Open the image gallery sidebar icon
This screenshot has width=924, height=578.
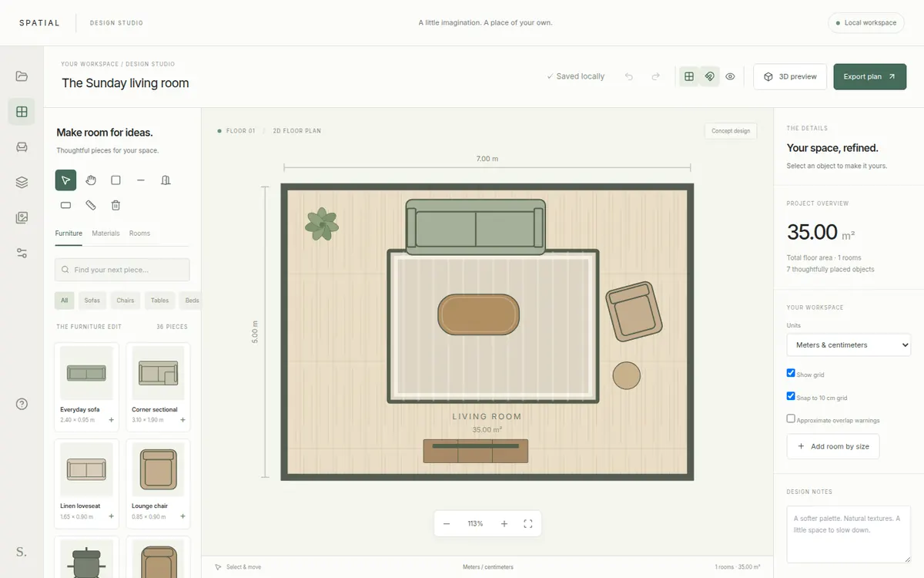pos(22,218)
